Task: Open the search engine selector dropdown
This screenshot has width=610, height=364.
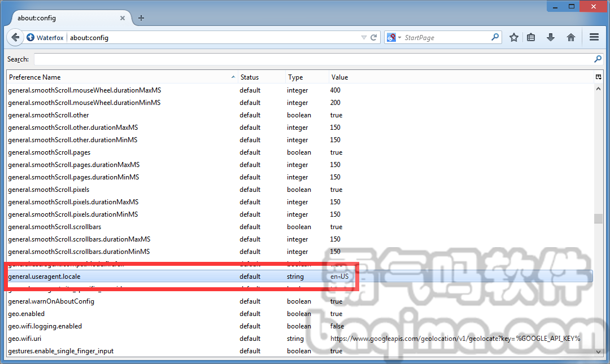Action: pyautogui.click(x=394, y=38)
